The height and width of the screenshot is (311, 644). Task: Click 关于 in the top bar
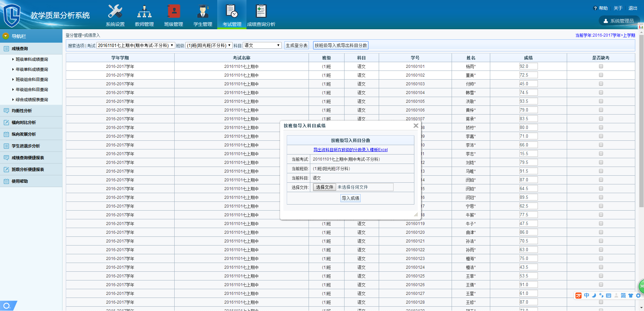tap(618, 8)
